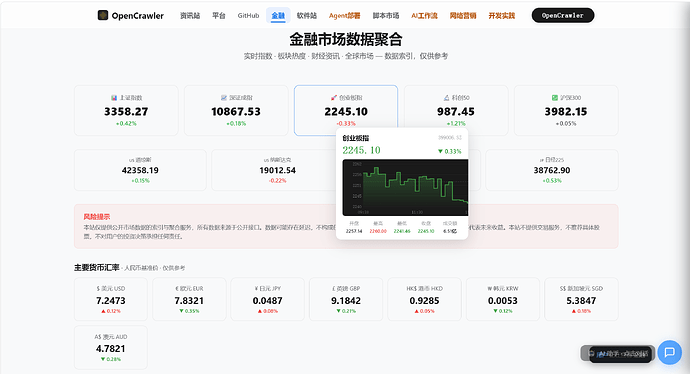
Task: Open the 资讯站 nav item
Action: 190,15
